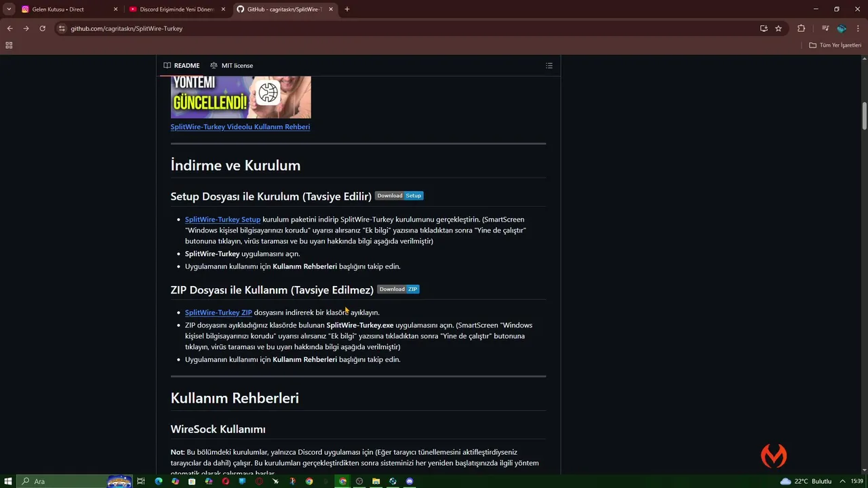Switch to the README tab

[x=182, y=66]
